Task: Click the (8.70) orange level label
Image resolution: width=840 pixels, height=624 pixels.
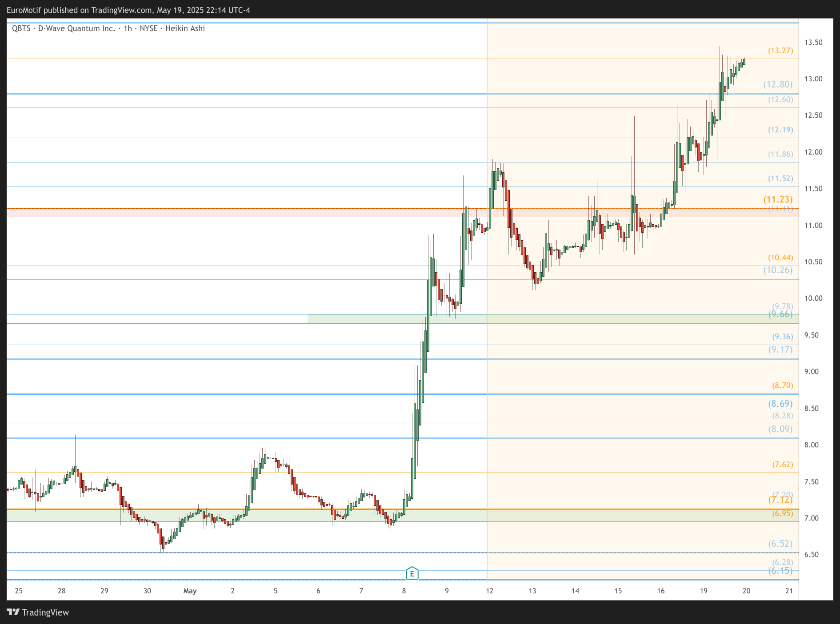Action: (x=782, y=386)
